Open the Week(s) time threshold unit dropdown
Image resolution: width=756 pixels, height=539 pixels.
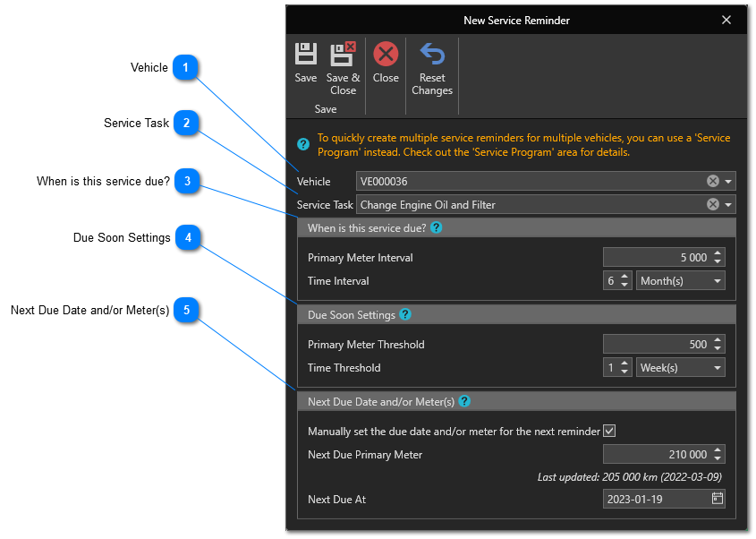coord(718,368)
